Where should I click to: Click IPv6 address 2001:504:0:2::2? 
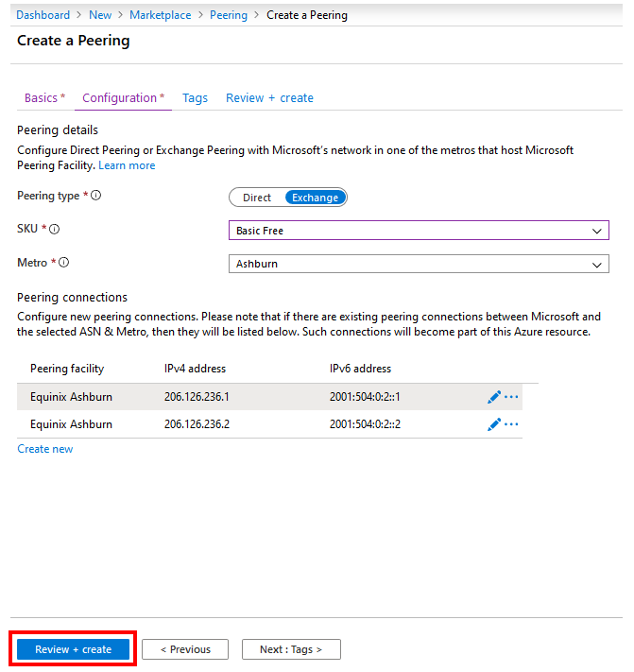pos(365,424)
